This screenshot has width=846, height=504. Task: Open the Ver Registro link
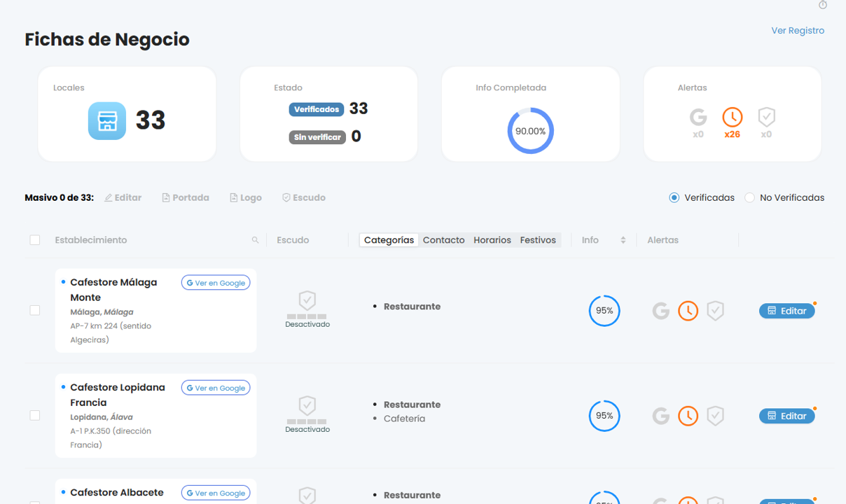click(x=797, y=31)
